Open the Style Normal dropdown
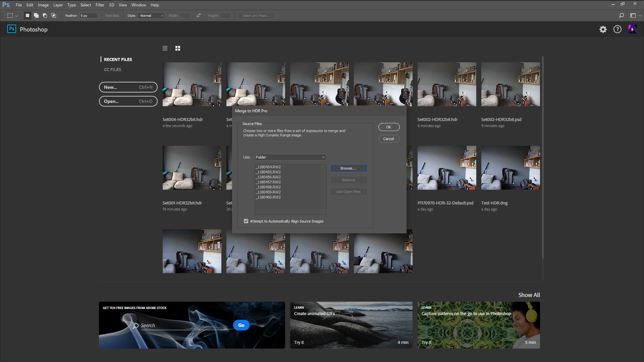The width and height of the screenshot is (644, 362). tap(151, 15)
